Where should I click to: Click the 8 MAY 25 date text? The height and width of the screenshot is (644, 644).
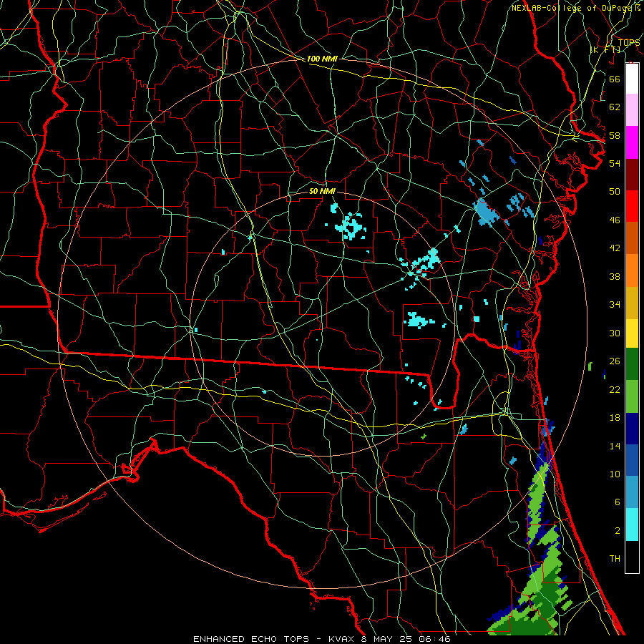point(386,639)
